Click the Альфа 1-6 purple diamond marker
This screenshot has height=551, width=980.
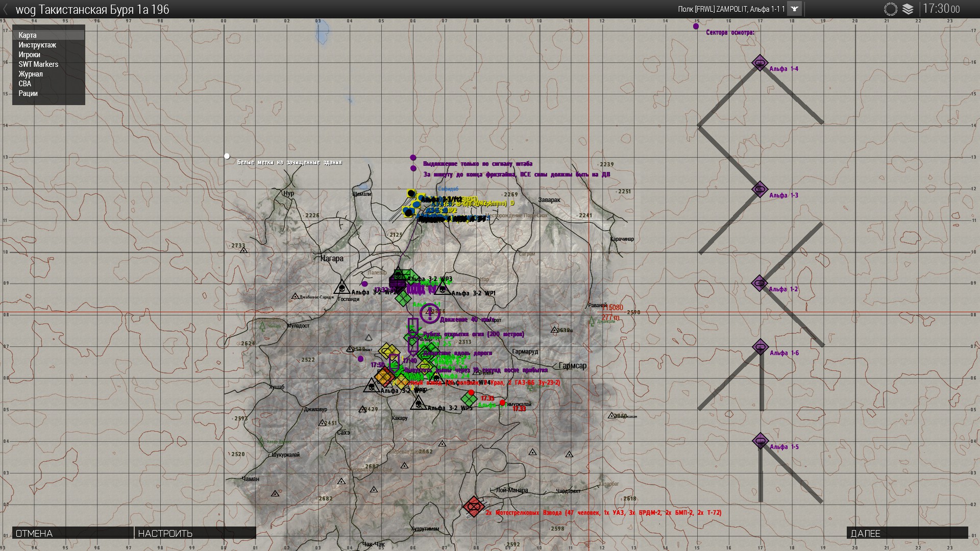click(x=760, y=347)
